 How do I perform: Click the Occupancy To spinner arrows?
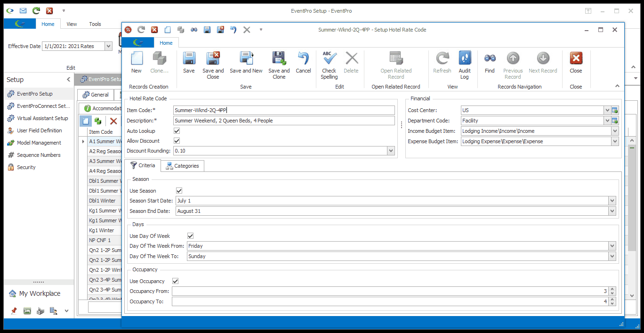point(612,301)
